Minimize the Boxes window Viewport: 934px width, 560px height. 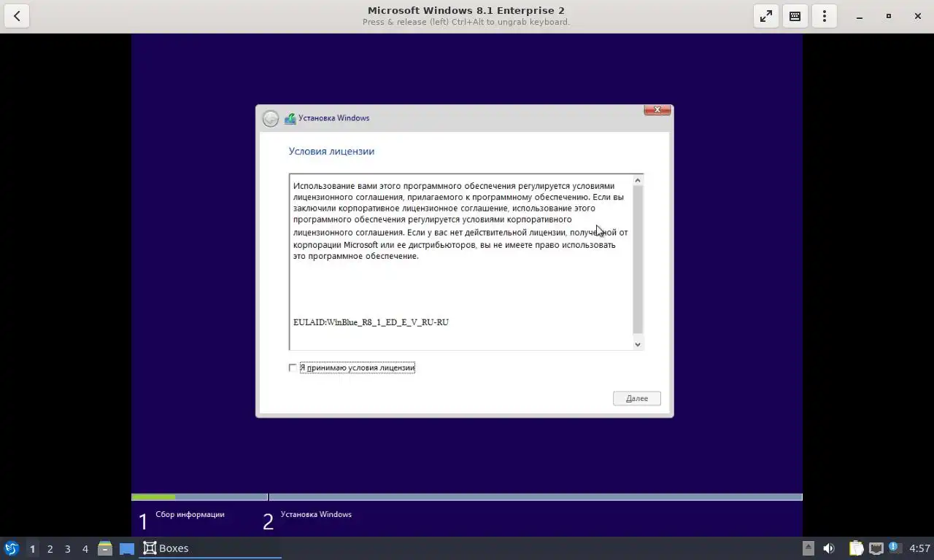pyautogui.click(x=860, y=16)
